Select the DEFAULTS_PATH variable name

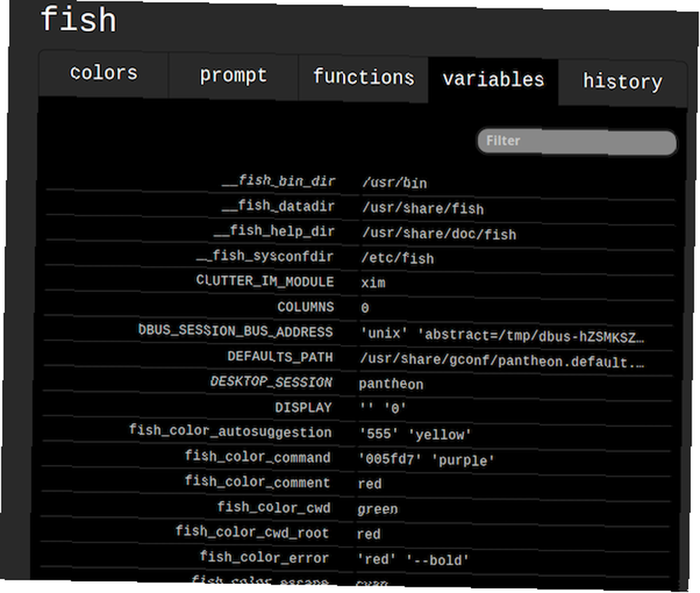pos(280,356)
